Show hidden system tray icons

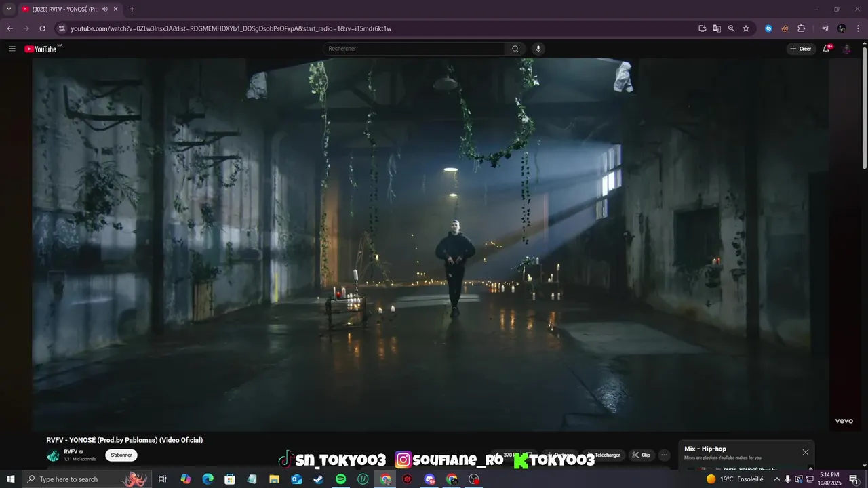click(x=777, y=479)
